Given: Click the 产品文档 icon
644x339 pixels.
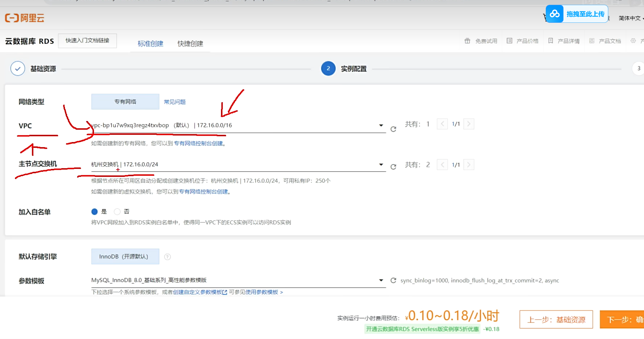Looking at the screenshot, I should point(592,41).
